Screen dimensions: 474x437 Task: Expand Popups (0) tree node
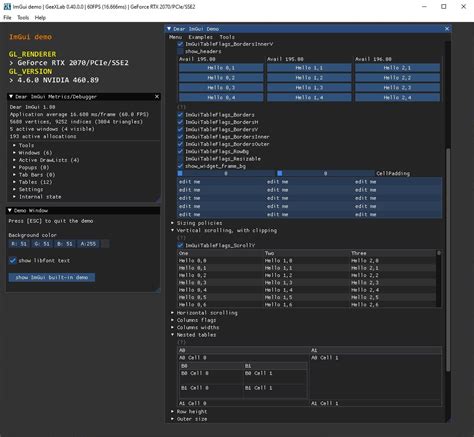[x=14, y=167]
